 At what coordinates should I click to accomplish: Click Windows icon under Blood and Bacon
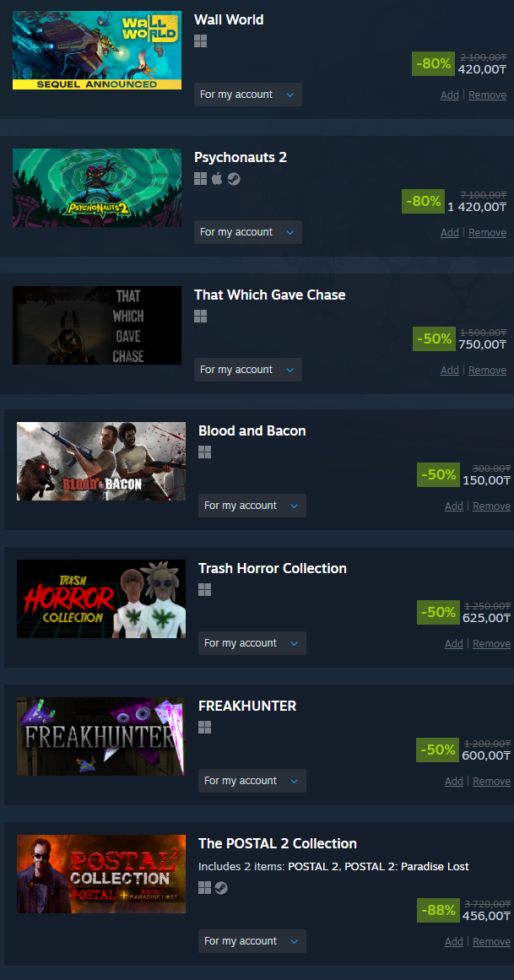click(204, 452)
